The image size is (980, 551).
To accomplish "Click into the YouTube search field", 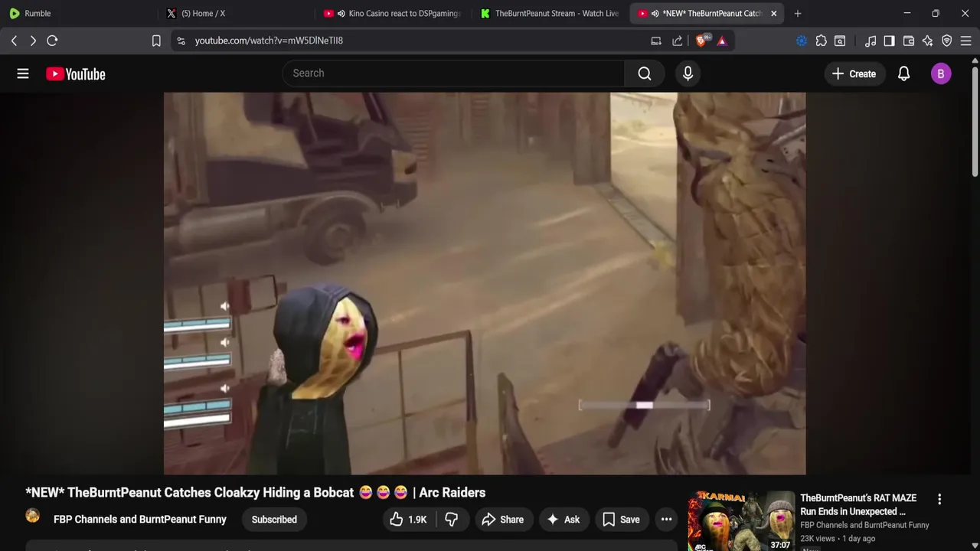I will click(x=453, y=73).
